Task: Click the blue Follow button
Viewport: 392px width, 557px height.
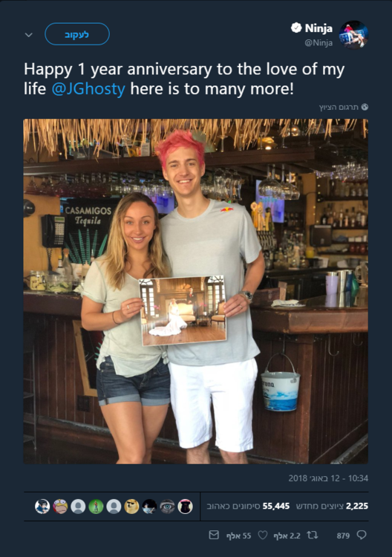Action: [77, 34]
